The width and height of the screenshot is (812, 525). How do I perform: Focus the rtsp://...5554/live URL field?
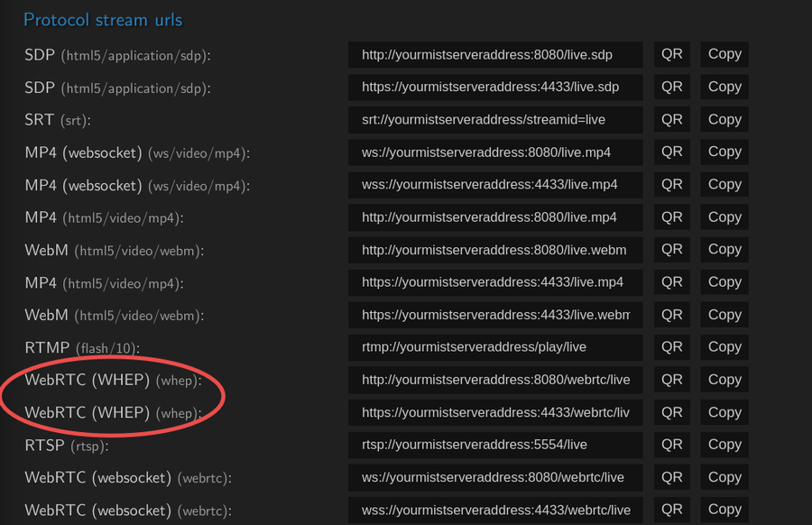495,445
